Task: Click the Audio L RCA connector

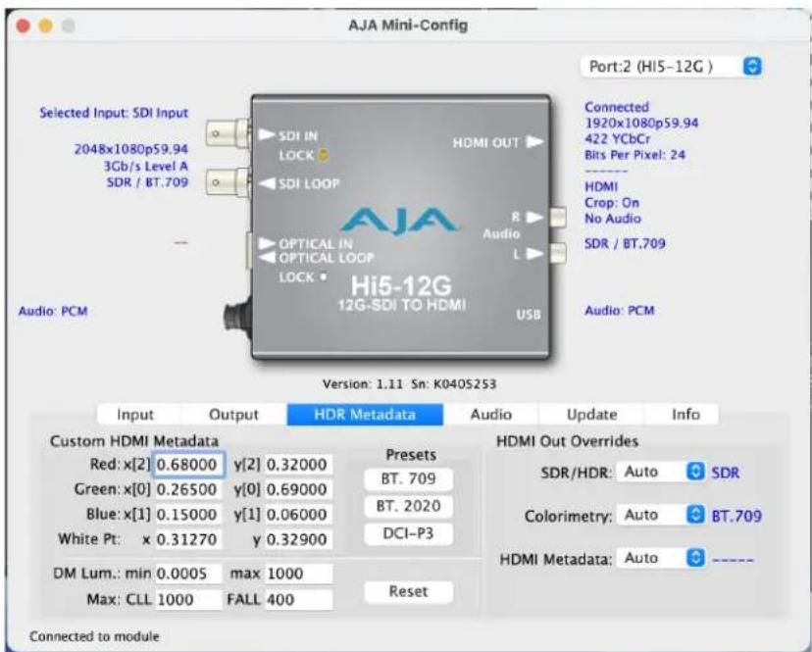Action: pyautogui.click(x=557, y=253)
